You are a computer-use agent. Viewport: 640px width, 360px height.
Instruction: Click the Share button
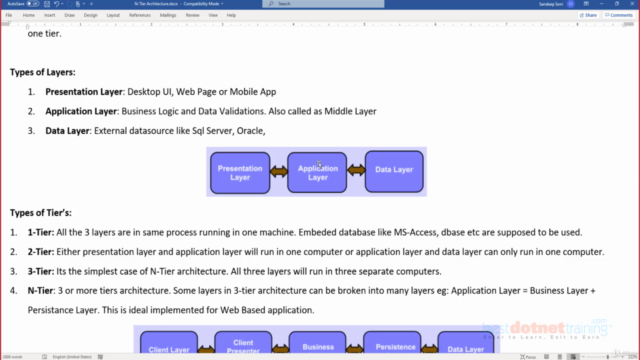[x=588, y=15]
